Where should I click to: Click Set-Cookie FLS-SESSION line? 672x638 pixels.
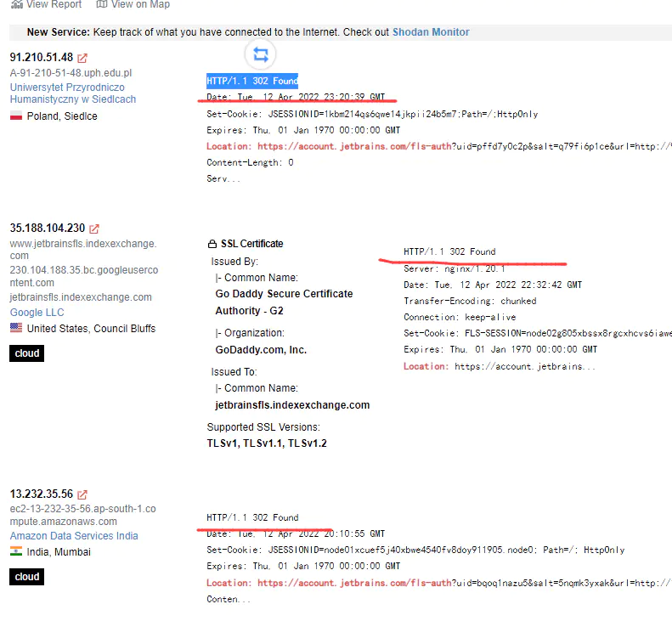coord(538,333)
